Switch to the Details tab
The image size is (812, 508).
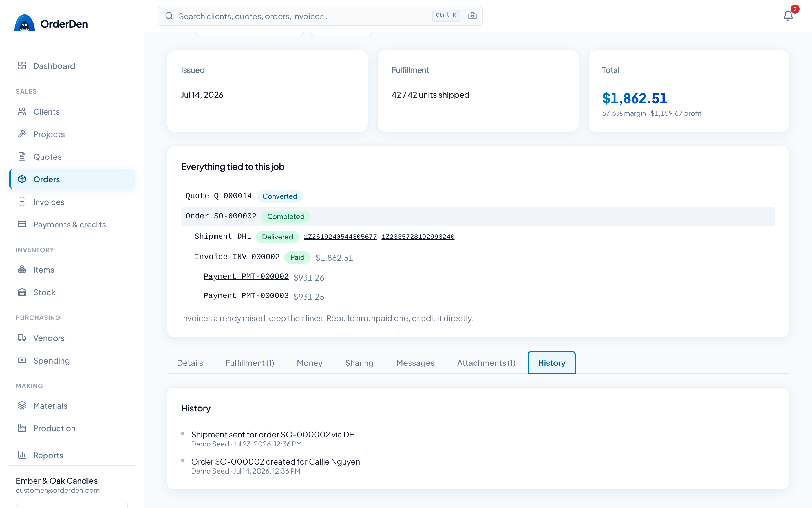pos(190,363)
